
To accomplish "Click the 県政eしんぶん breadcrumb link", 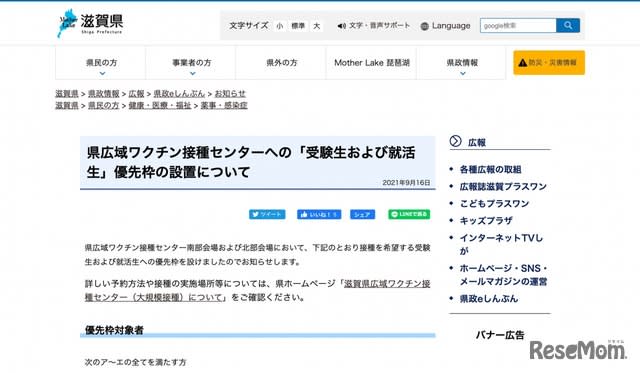I will click(x=179, y=93).
